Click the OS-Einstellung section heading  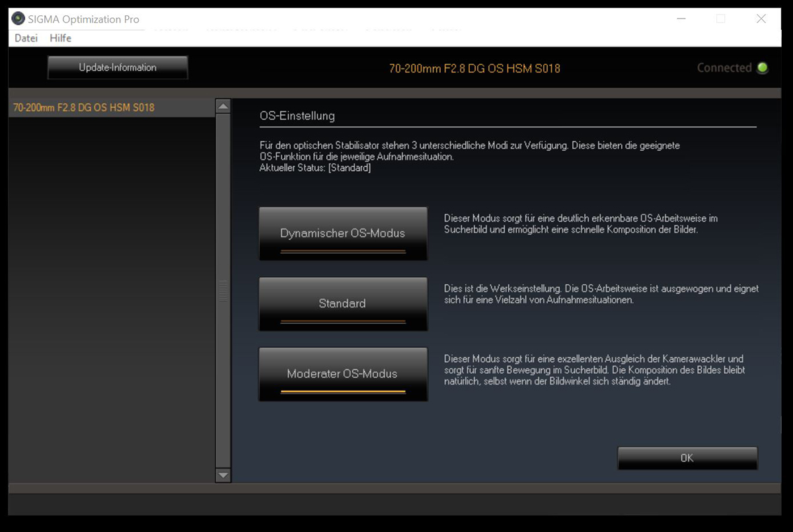[x=297, y=116]
